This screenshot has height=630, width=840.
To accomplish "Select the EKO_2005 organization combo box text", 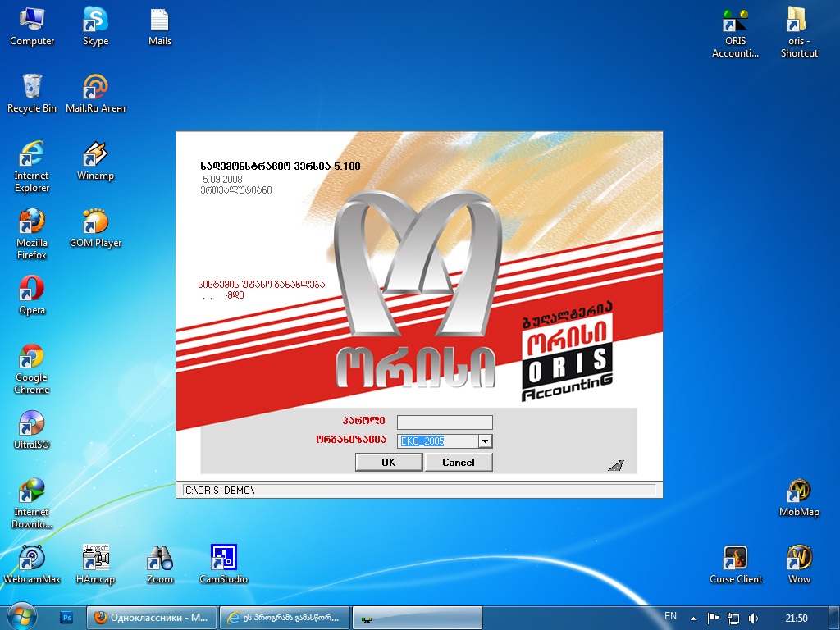I will pyautogui.click(x=436, y=441).
